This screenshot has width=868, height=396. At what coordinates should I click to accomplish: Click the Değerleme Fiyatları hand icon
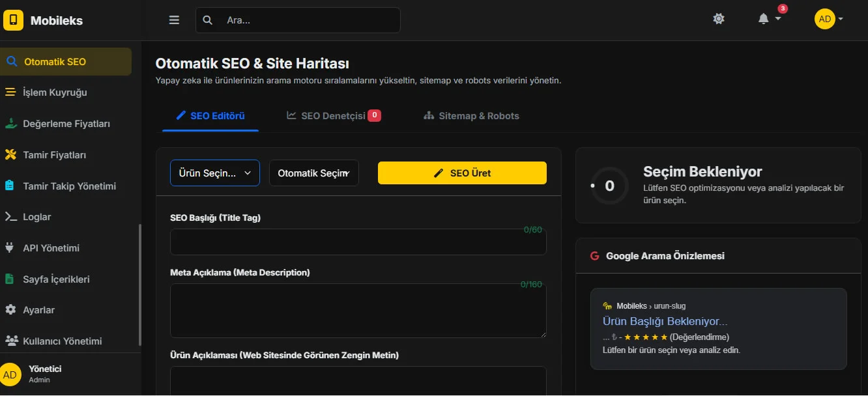tap(10, 124)
